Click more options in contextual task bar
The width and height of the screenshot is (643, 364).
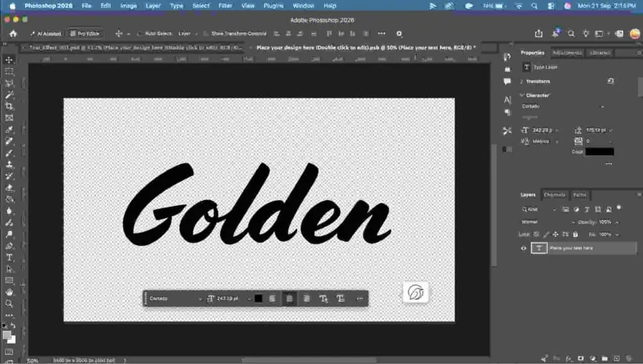(360, 299)
